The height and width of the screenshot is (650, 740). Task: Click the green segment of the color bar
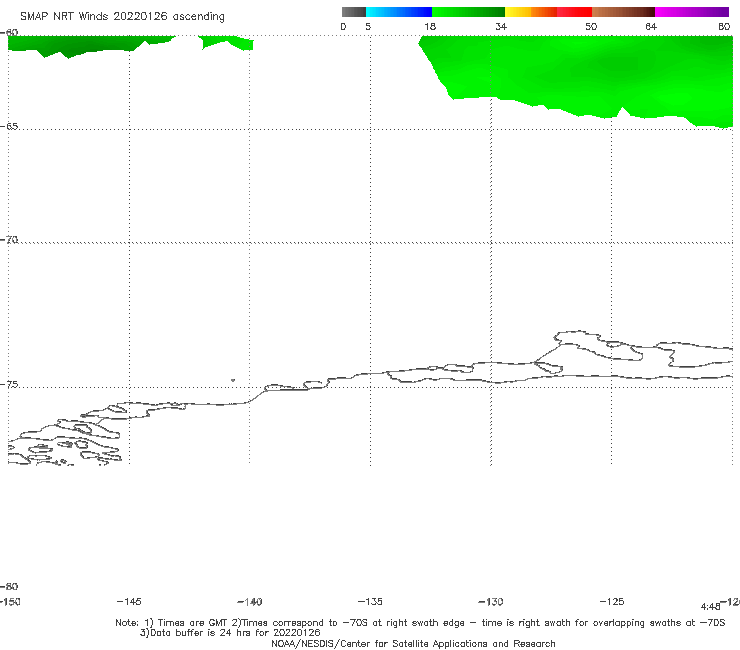pos(468,12)
